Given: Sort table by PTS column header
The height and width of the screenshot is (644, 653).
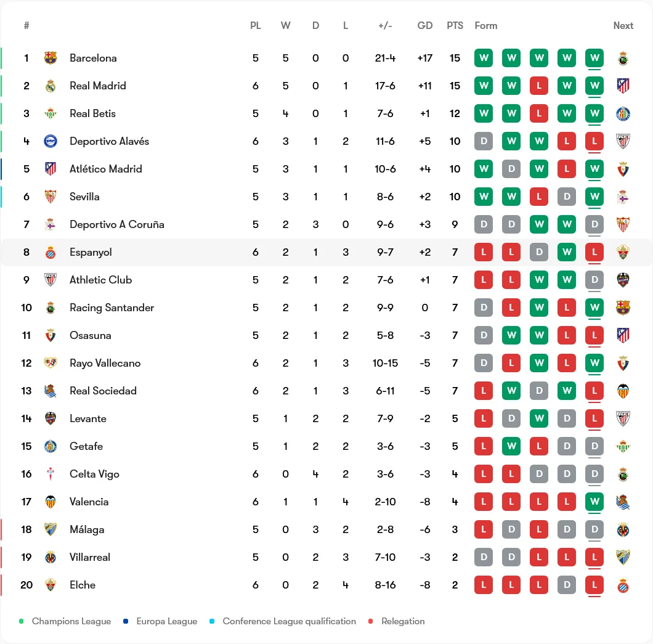Looking at the screenshot, I should pyautogui.click(x=455, y=26).
